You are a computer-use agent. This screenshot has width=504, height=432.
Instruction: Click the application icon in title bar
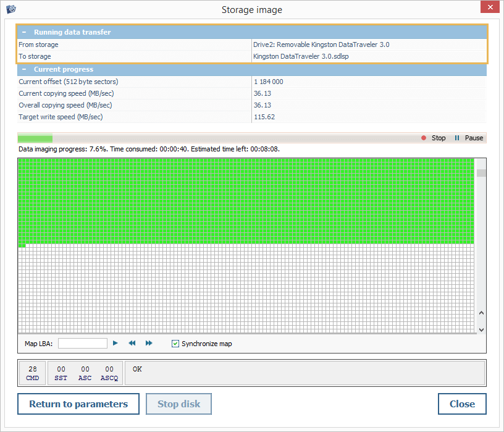pos(10,9)
